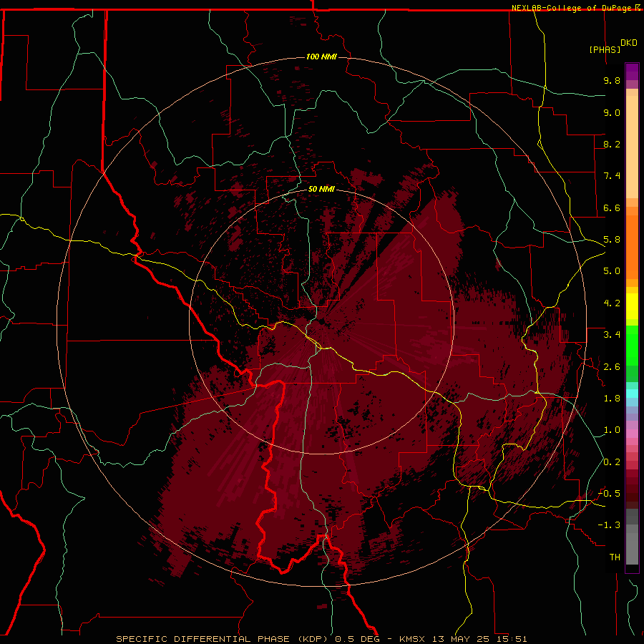Click the 9.0 color scale value
Screen dimensions: 644x644
pos(612,112)
